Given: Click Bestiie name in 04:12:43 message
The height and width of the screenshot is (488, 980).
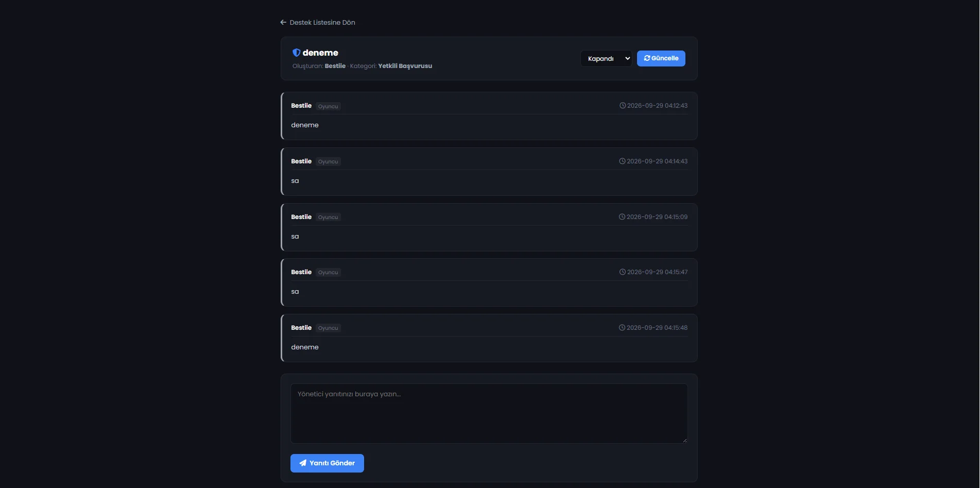Looking at the screenshot, I should pyautogui.click(x=301, y=106).
